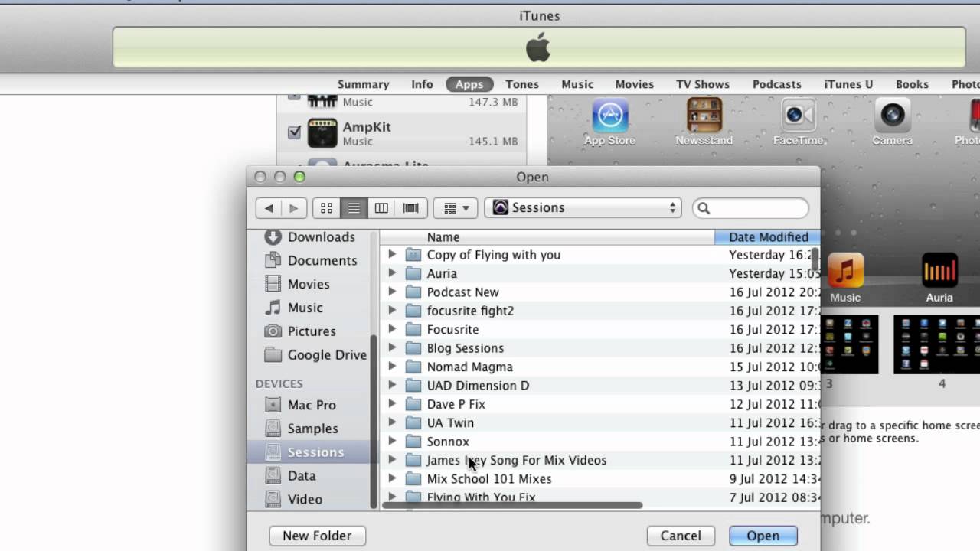Expand the Podcast New folder

point(392,292)
